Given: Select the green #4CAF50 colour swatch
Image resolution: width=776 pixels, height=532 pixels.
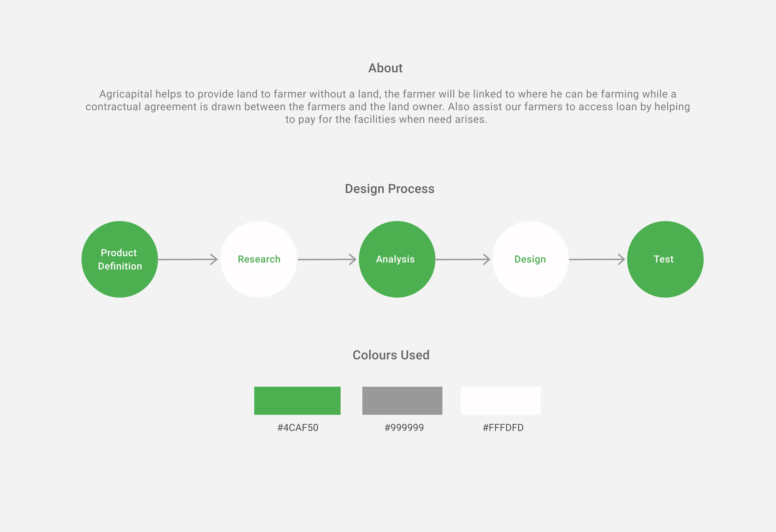Looking at the screenshot, I should coord(297,401).
